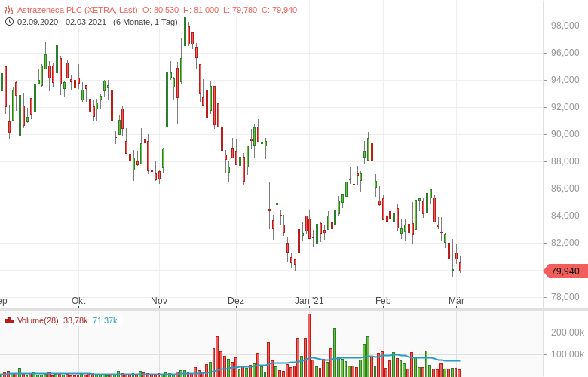
Task: Click the 78,000 price axis label
Action: [x=565, y=297]
